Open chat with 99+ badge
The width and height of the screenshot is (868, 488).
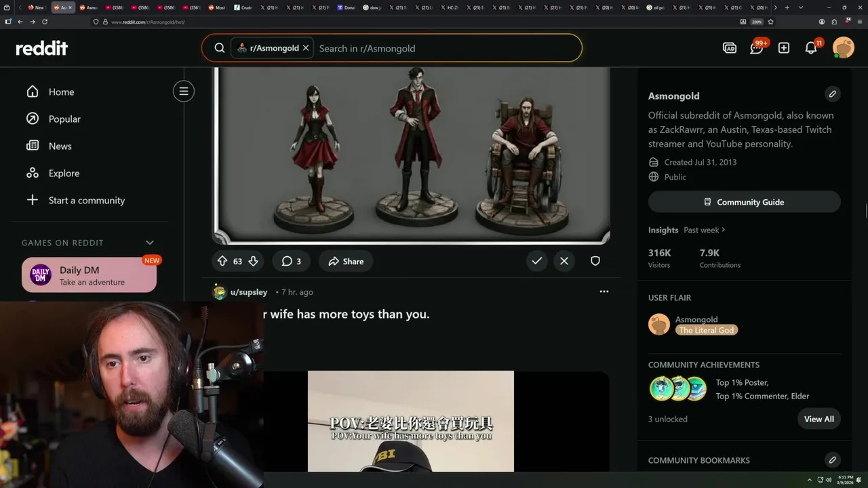click(x=757, y=48)
